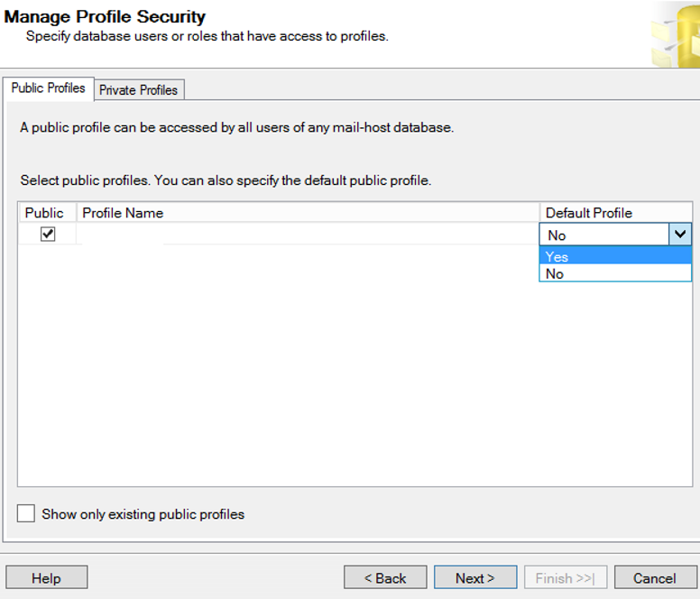Screen dimensions: 700x599
Task: Click the Profile Name column header
Action: [x=308, y=213]
